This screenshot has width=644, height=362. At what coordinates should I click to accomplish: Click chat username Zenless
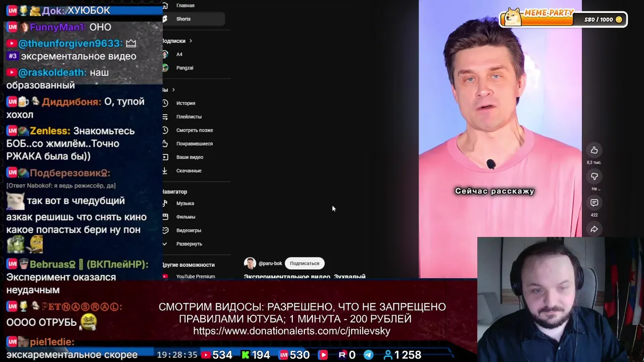50,131
